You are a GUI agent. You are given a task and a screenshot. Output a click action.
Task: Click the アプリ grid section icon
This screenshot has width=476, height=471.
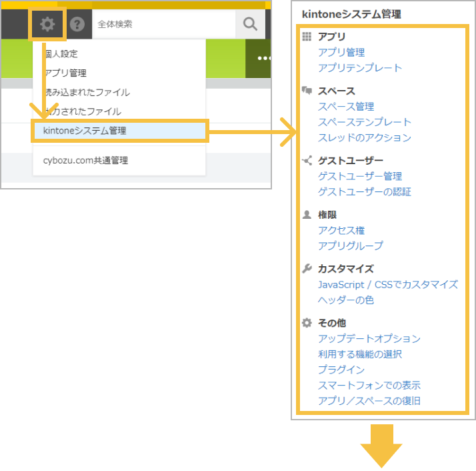307,37
